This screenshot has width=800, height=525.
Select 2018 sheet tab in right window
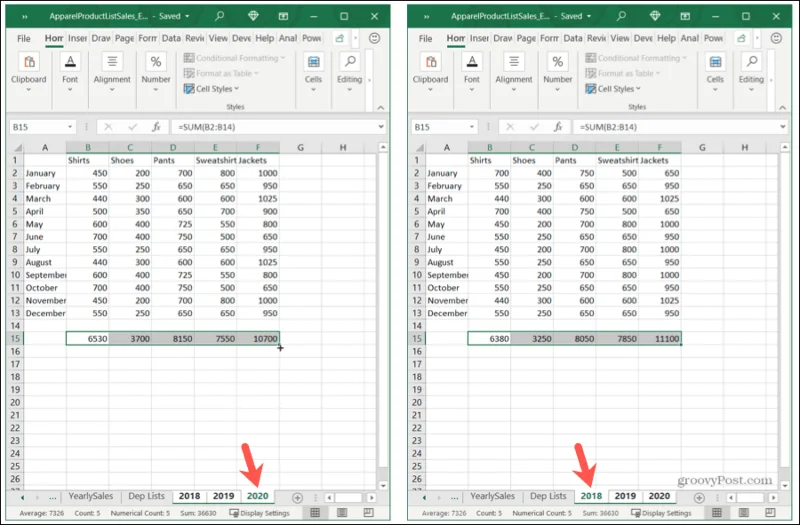tap(591, 496)
